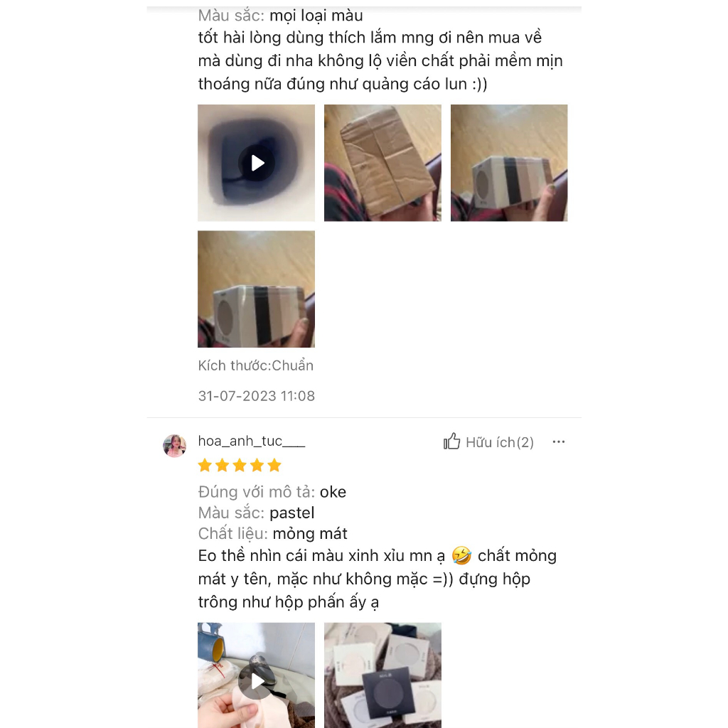Play the video in hoa_anh_tuc review
This screenshot has width=728, height=728.
(256, 675)
